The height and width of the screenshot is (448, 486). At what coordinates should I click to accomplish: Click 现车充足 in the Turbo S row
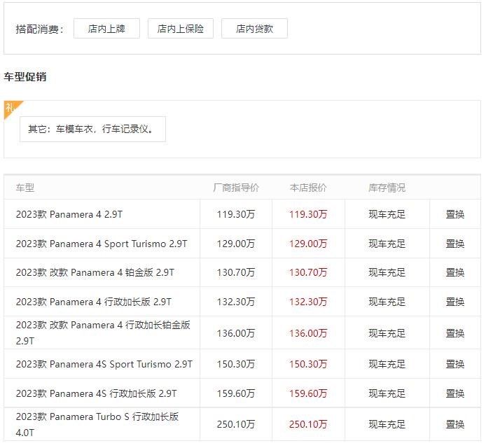pyautogui.click(x=387, y=424)
